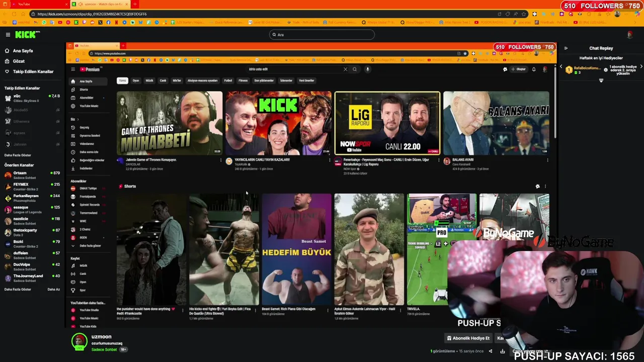This screenshot has width=644, height=362.
Task: Open the Gmail bookmark icon
Action: click(x=36, y=22)
